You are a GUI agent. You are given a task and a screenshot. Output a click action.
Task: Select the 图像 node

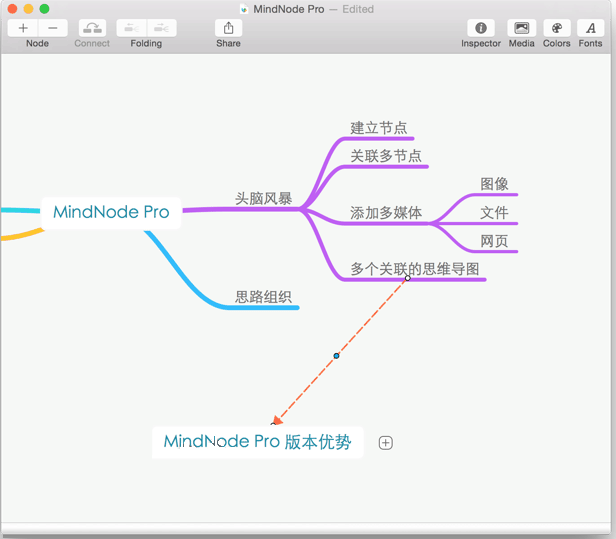[x=494, y=184]
